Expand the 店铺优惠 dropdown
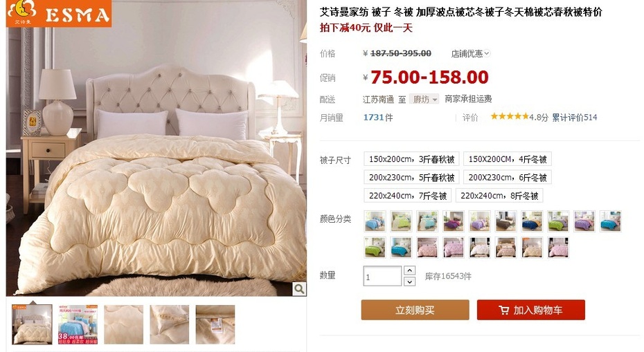The image size is (644, 352). tap(470, 54)
